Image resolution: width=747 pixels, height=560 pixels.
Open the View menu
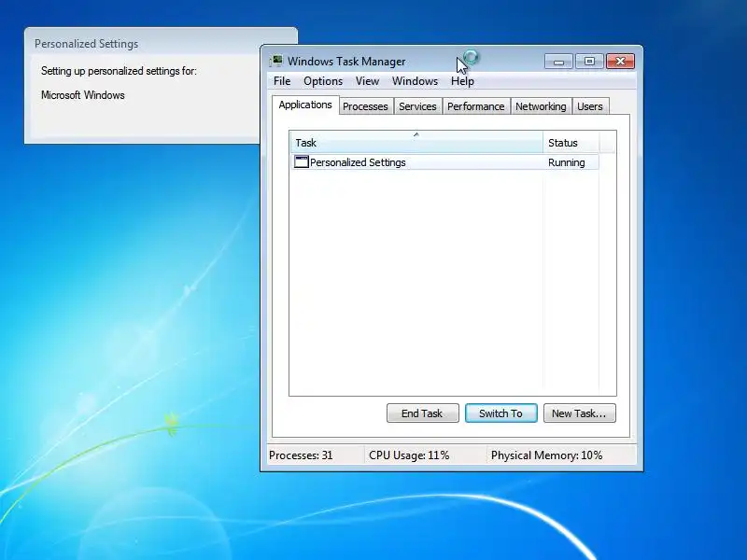pos(367,81)
